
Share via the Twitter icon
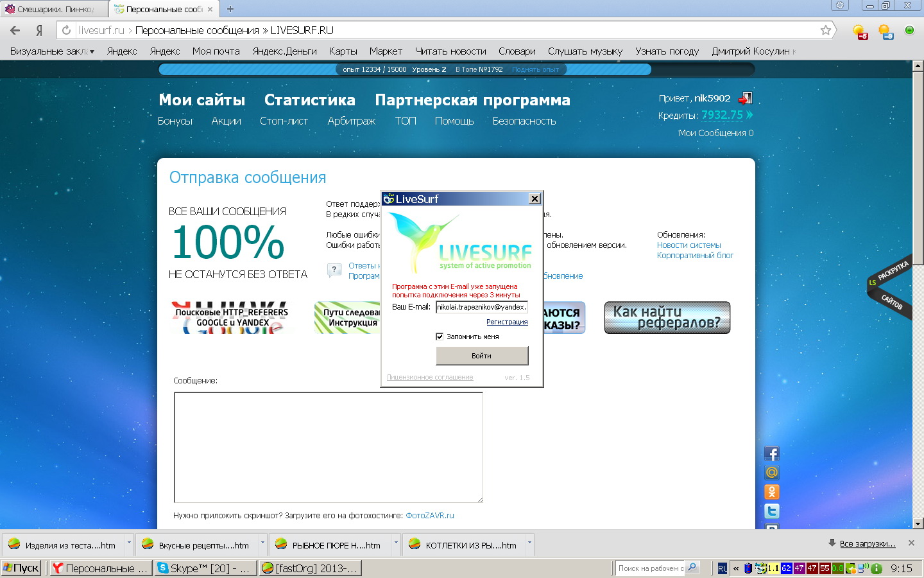772,511
